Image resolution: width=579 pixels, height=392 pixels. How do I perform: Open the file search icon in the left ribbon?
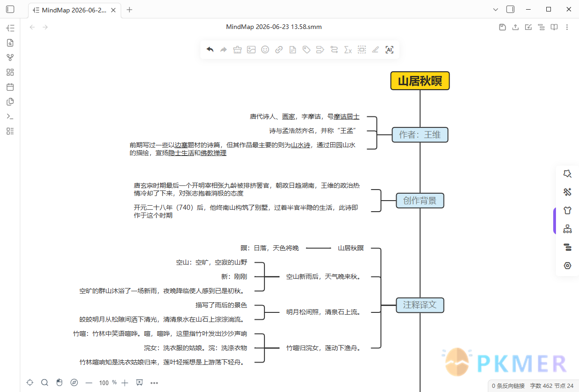(10, 43)
